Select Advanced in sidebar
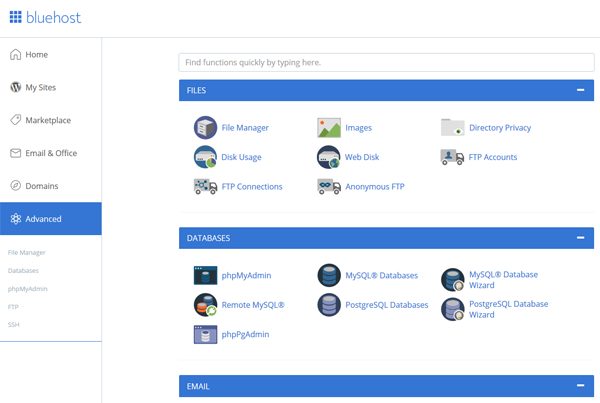The height and width of the screenshot is (403, 600). (x=51, y=219)
